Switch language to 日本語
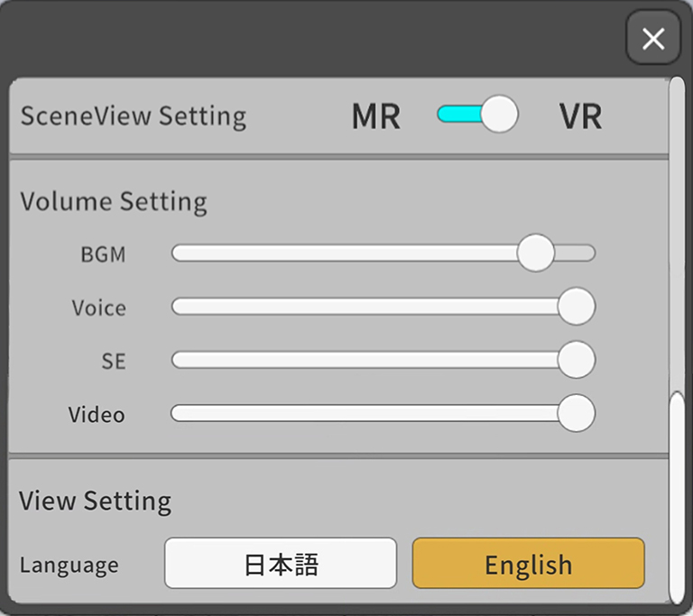The height and width of the screenshot is (616, 693). pos(281,564)
